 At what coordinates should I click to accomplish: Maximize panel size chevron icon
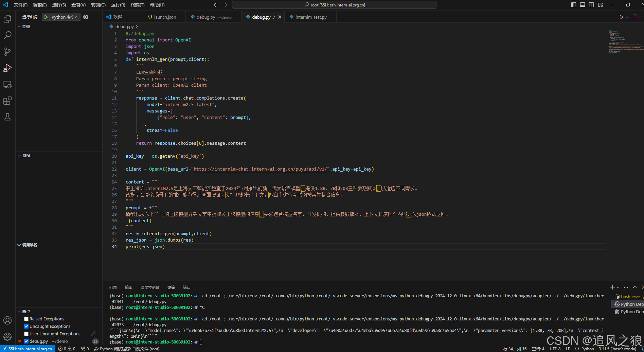pyautogui.click(x=635, y=287)
